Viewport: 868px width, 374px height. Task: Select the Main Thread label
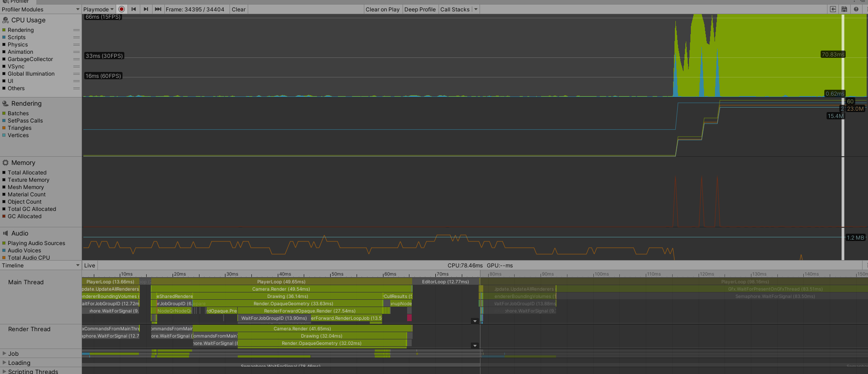(x=26, y=282)
